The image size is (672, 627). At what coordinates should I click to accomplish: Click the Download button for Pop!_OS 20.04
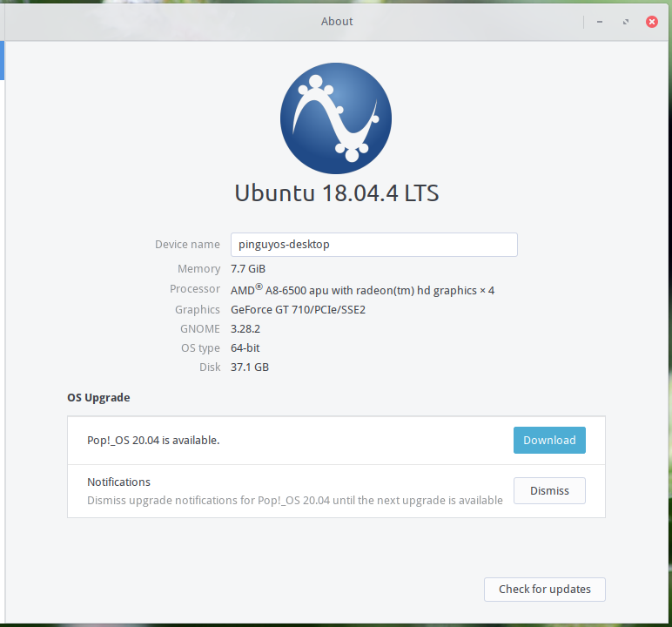coord(549,440)
